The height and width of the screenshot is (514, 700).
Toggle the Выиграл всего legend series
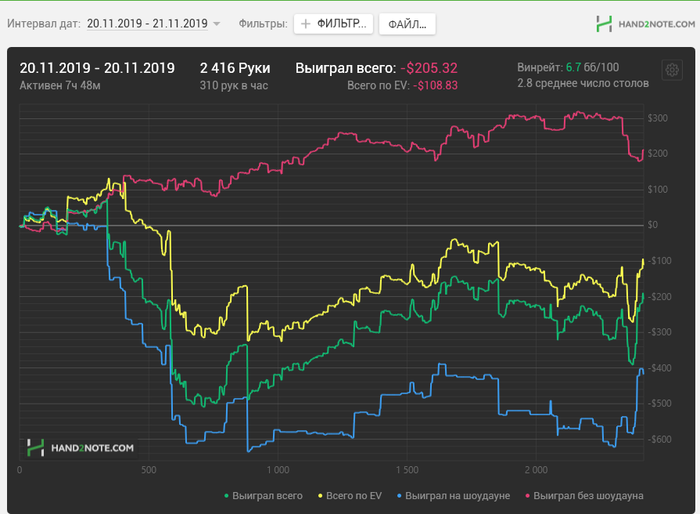coord(263,496)
